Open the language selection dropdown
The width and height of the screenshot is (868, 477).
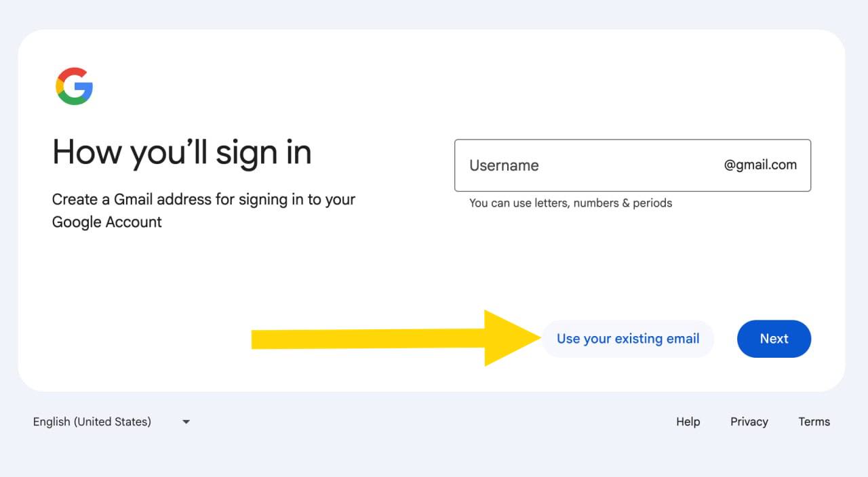(x=112, y=421)
